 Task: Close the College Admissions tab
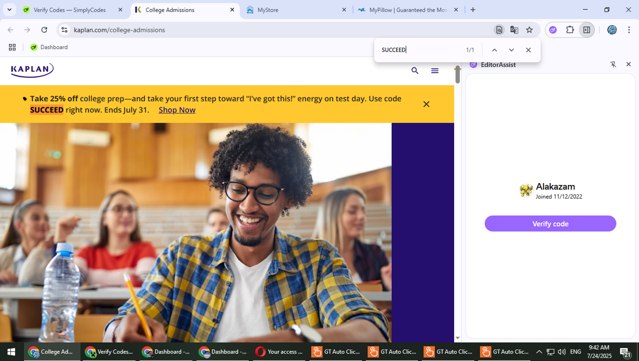232,10
